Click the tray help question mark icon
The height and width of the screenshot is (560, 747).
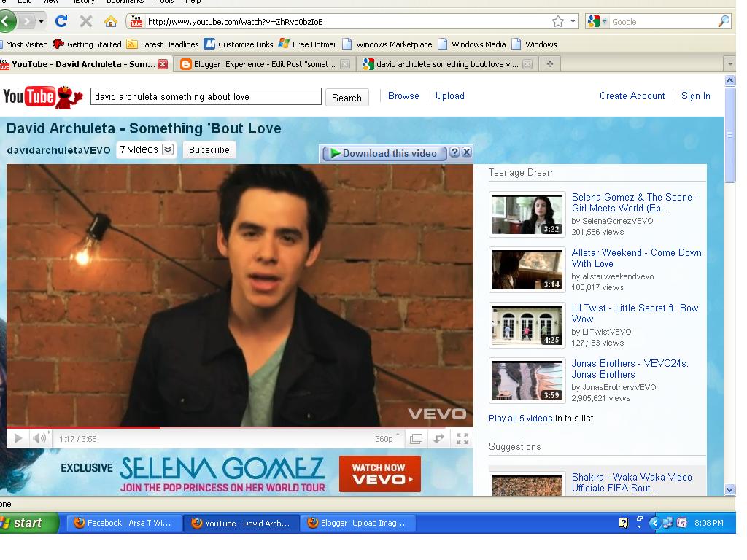[623, 523]
